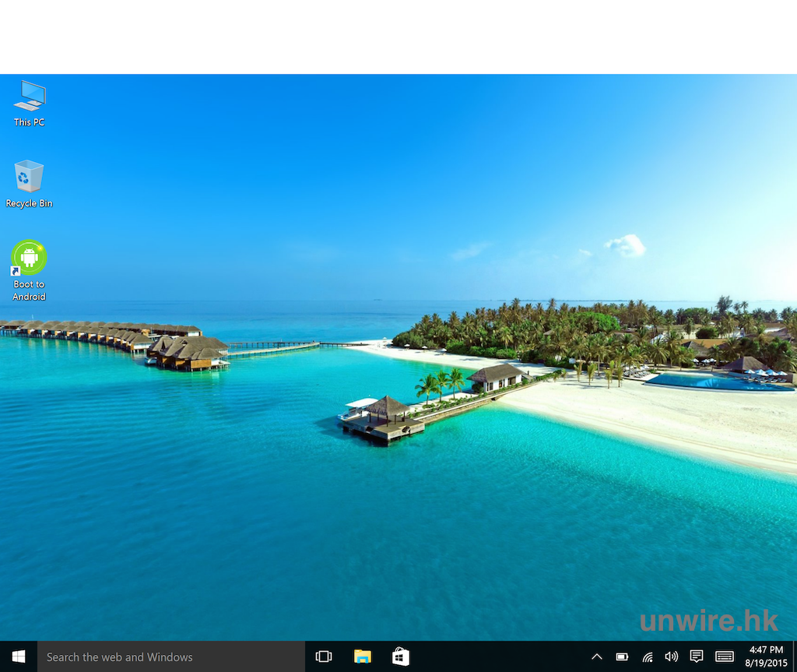
Task: Click the Show desktop strip at taskbar edge
Action: (x=795, y=656)
